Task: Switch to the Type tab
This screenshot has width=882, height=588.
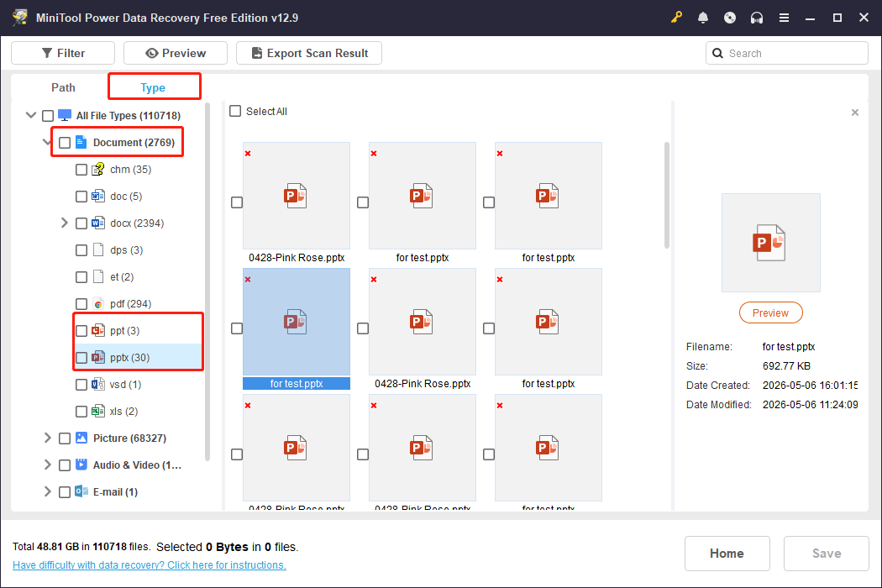Action: pyautogui.click(x=153, y=87)
